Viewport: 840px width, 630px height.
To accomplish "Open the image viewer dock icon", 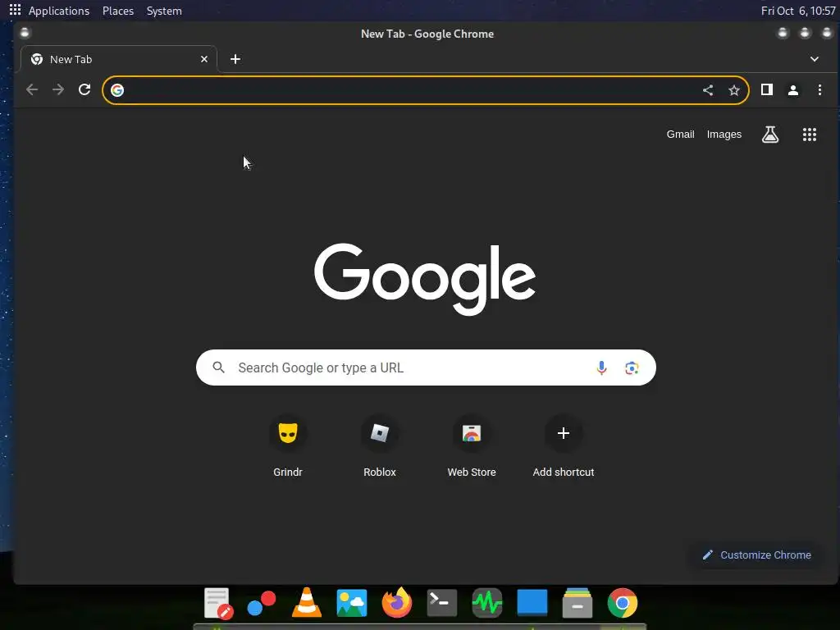I will coord(352,603).
